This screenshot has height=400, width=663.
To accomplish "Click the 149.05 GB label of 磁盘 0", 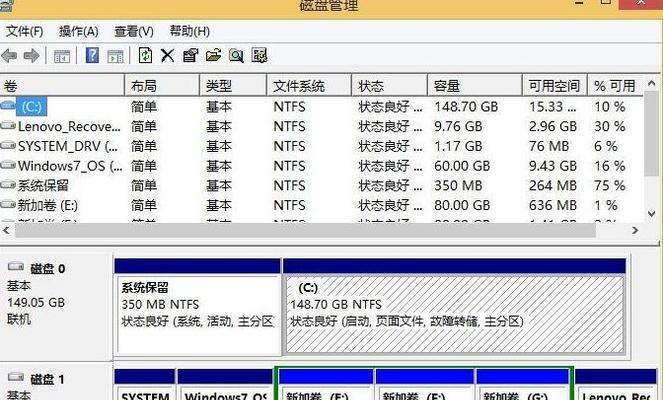I will tap(36, 303).
